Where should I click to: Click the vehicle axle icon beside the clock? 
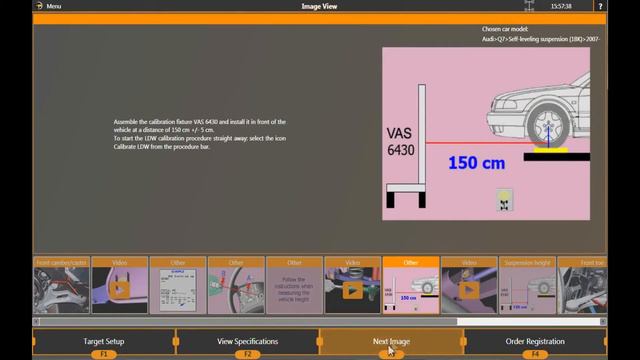(x=529, y=6)
